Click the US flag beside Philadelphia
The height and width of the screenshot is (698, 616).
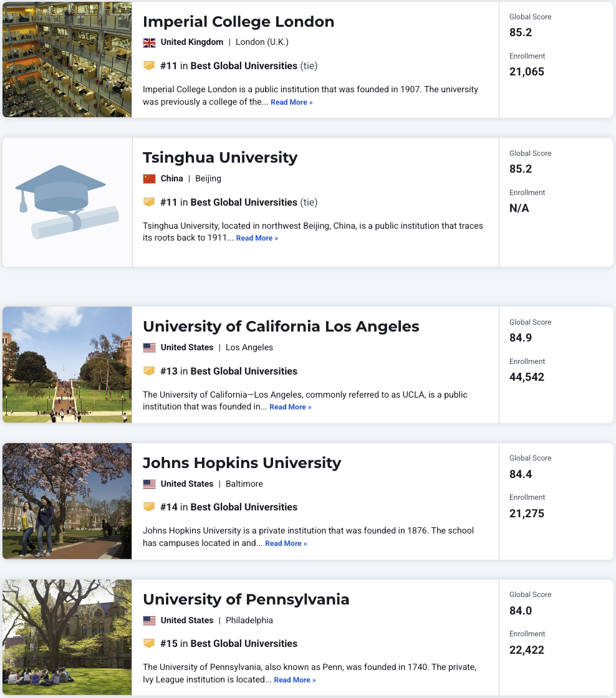pos(149,621)
